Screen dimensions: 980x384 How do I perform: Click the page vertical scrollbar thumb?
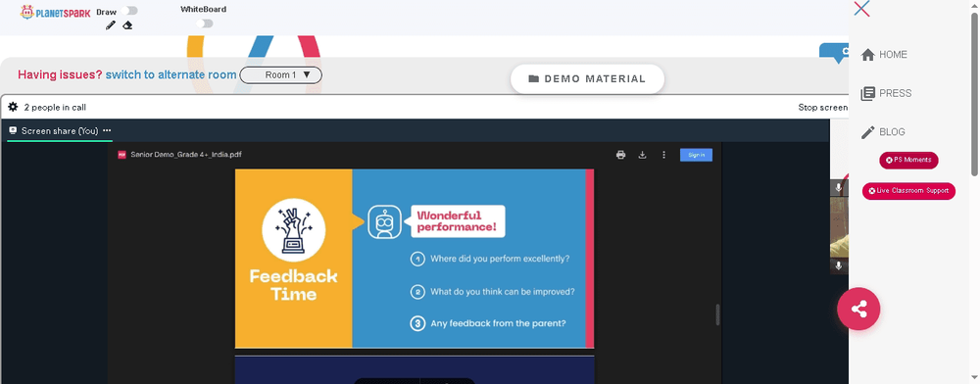974,94
